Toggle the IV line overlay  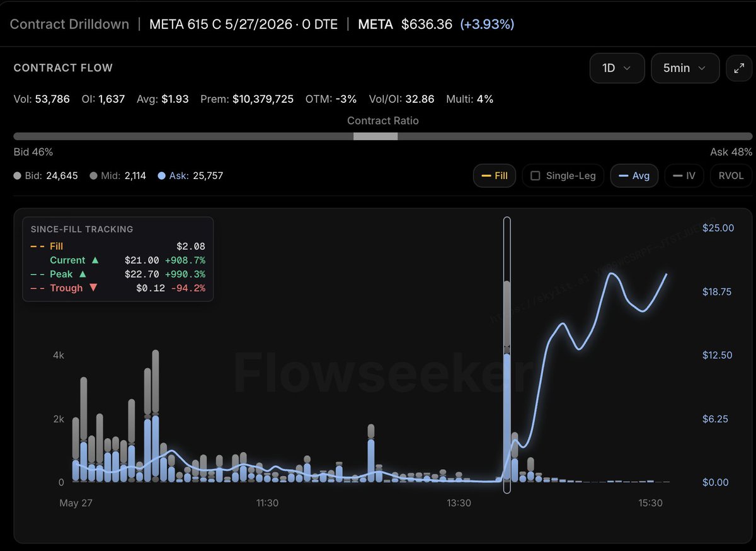(x=684, y=176)
